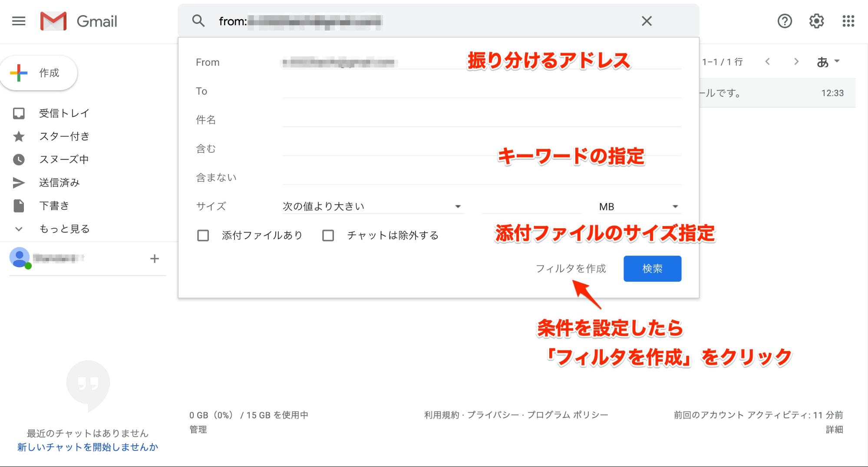The image size is (868, 467).
Task: Open the MB size unit dropdown
Action: coord(638,207)
